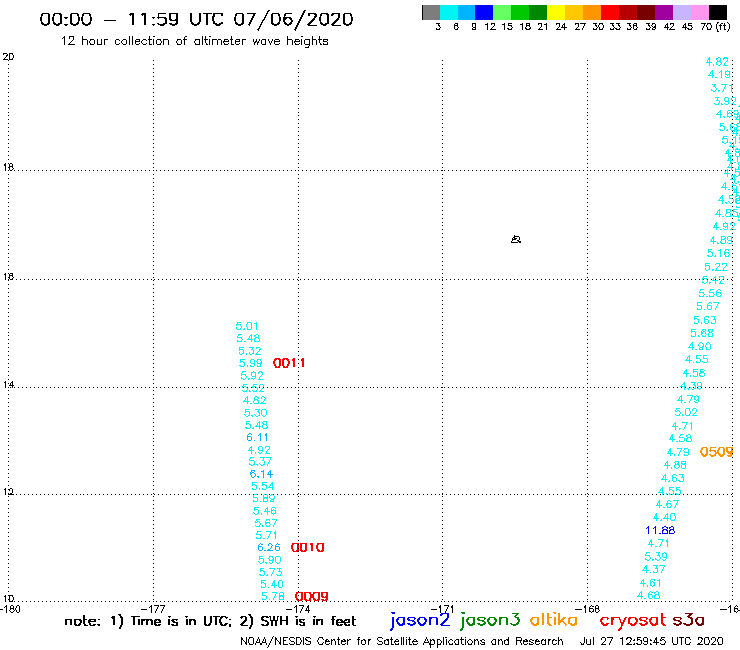
Task: Click the jason2 satellite legend label
Action: pyautogui.click(x=420, y=620)
